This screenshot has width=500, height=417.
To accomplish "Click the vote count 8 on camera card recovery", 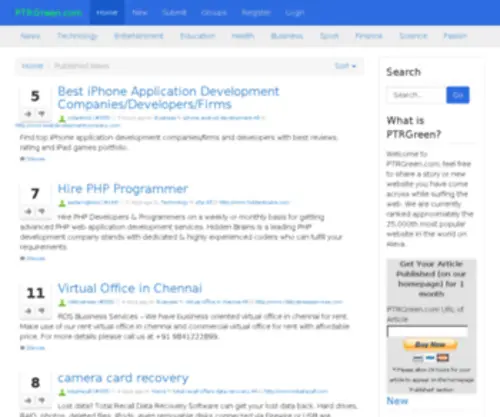I will point(35,383).
